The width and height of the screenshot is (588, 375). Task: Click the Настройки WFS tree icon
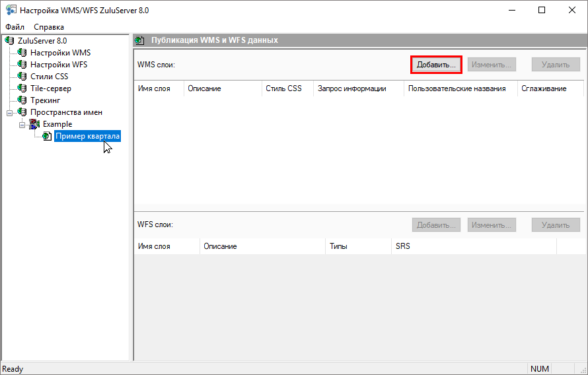pos(22,65)
